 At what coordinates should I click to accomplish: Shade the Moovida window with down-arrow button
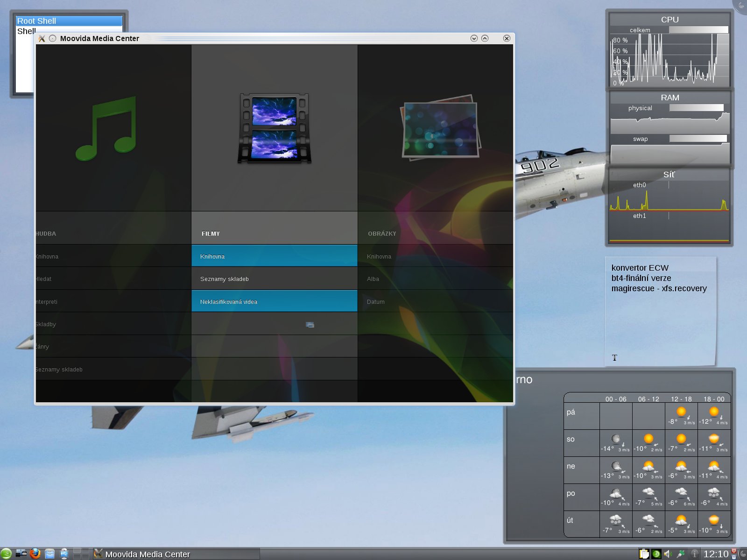[474, 38]
